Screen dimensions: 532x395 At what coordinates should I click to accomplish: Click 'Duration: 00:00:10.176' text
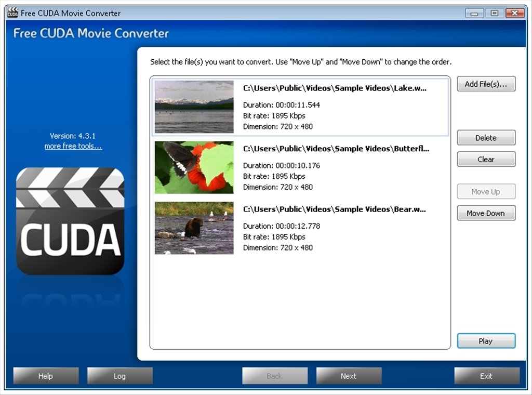(282, 166)
